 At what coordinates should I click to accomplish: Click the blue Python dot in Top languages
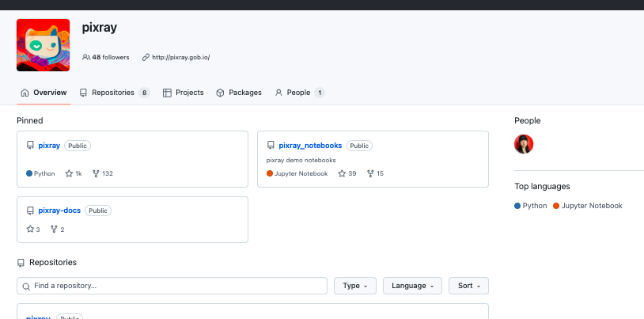coord(517,206)
